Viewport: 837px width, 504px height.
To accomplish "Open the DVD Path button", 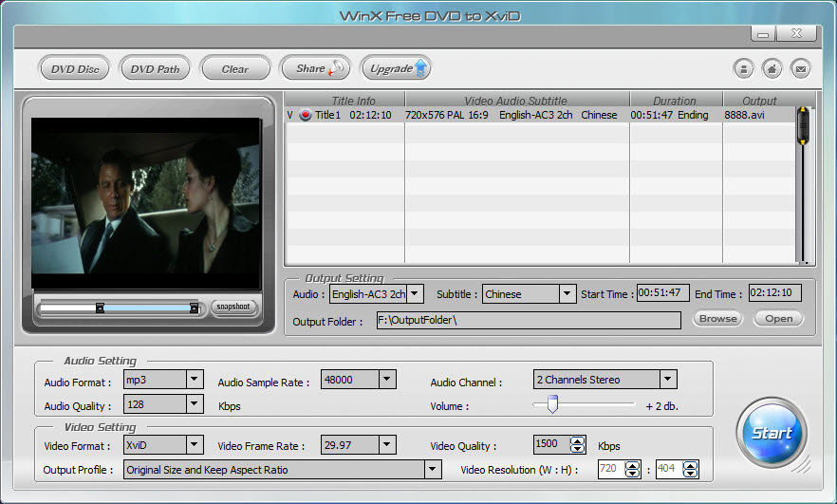I will 155,69.
